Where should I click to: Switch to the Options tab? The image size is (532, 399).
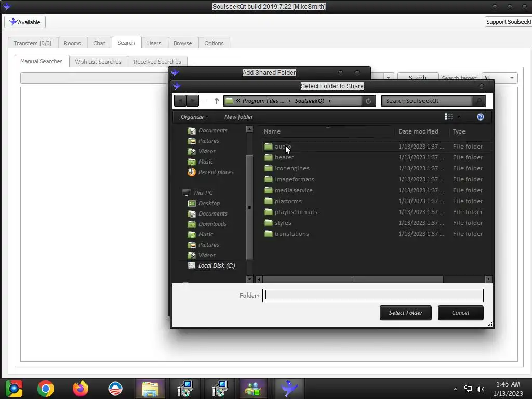click(214, 43)
